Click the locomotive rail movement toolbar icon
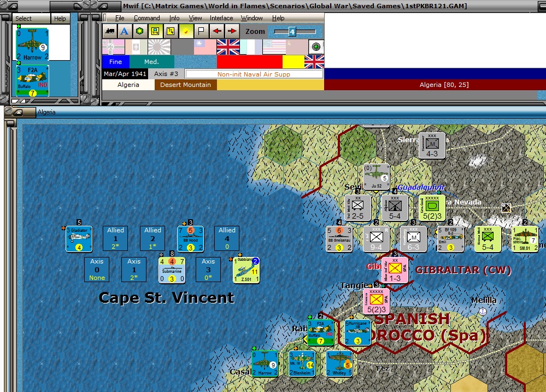 110,31
